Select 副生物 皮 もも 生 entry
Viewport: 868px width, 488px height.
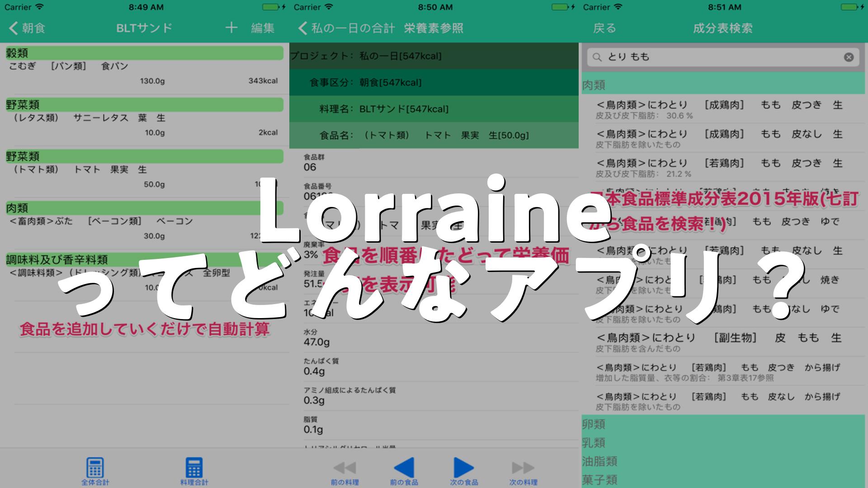point(723,342)
